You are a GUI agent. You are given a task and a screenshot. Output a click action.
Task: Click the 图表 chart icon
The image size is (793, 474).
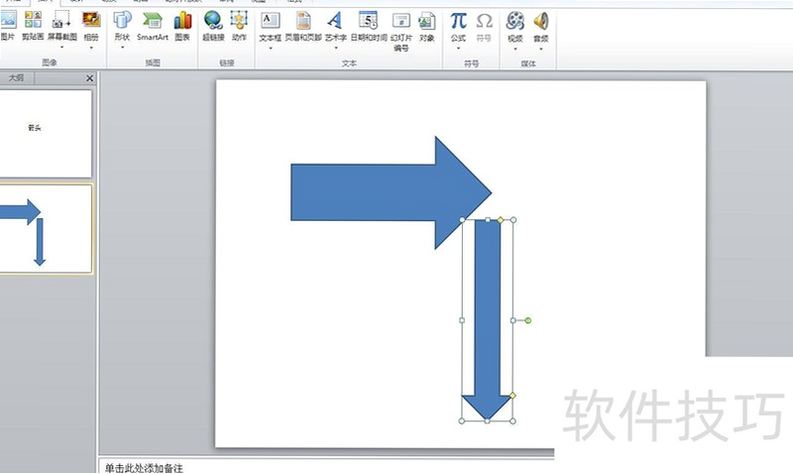182,27
